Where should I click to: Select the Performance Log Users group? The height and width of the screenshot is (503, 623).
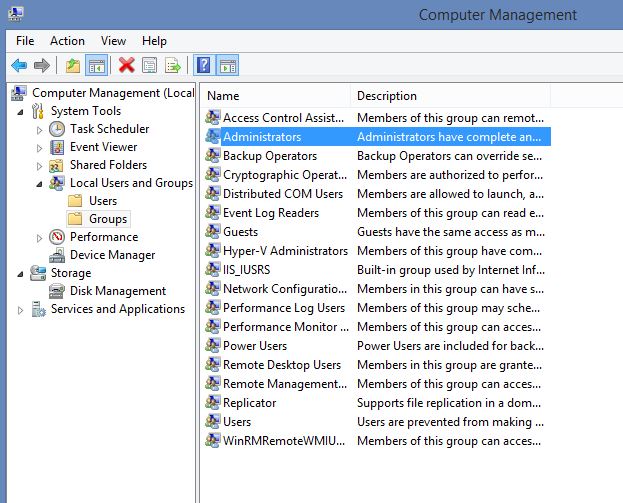284,308
